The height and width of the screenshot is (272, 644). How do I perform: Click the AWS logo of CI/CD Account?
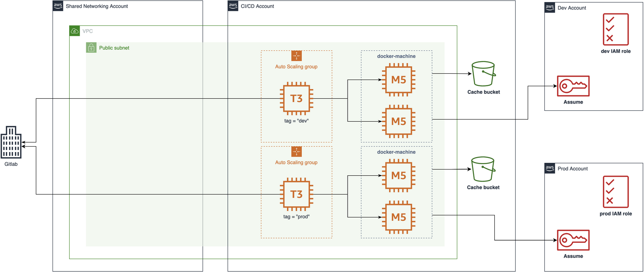tap(233, 6)
